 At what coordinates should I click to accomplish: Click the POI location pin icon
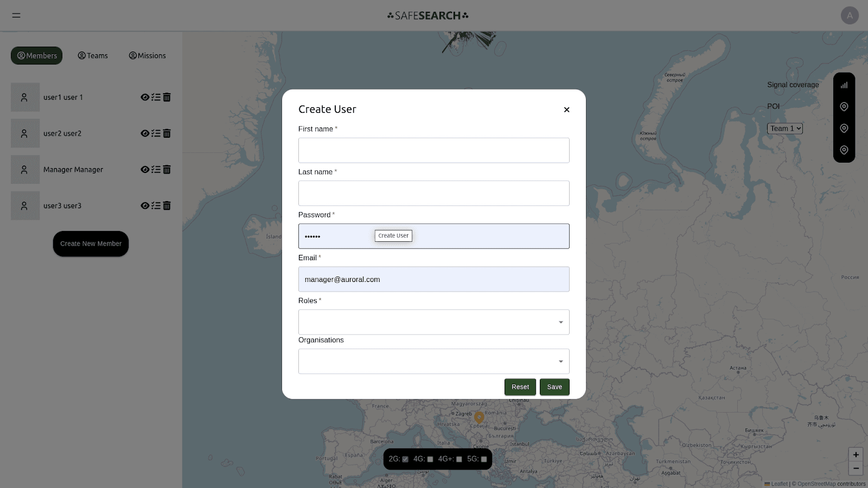click(844, 107)
